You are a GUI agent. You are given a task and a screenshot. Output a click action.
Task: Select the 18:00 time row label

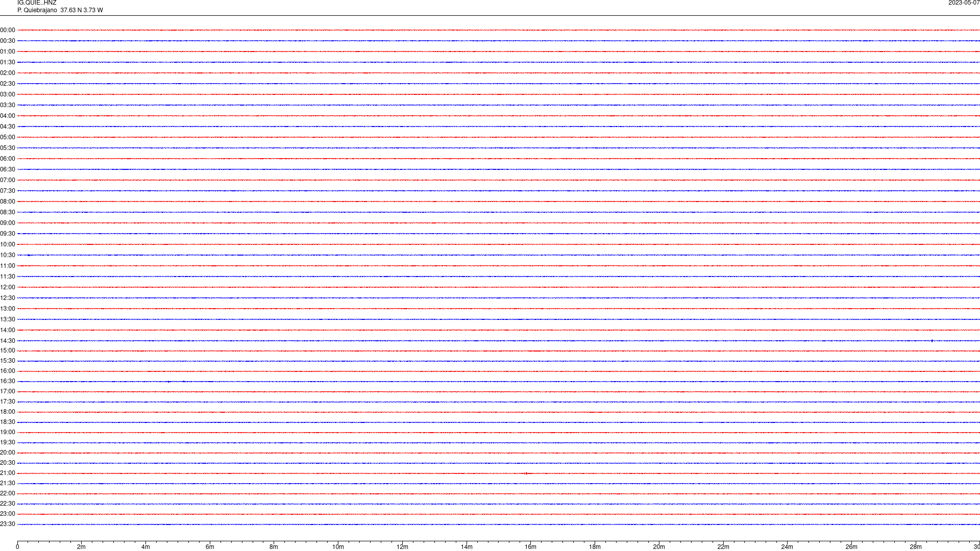coord(8,412)
